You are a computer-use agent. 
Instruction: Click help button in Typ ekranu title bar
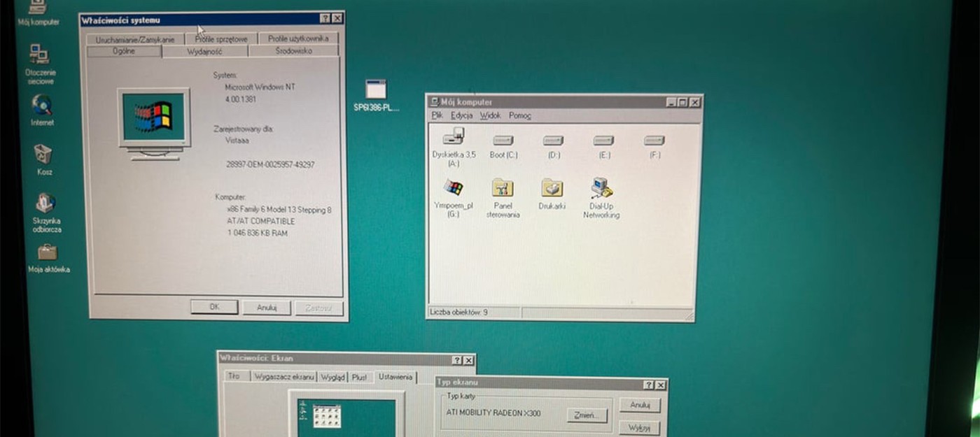pos(649,385)
